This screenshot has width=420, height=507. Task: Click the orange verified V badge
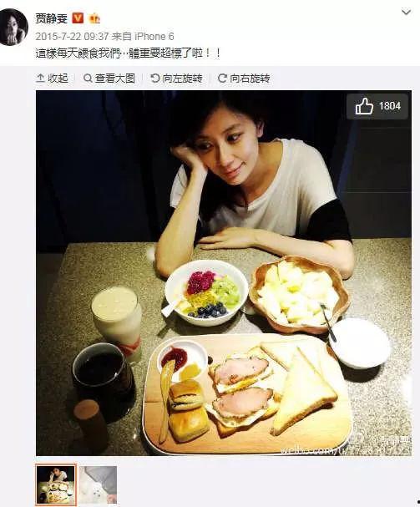coord(78,18)
